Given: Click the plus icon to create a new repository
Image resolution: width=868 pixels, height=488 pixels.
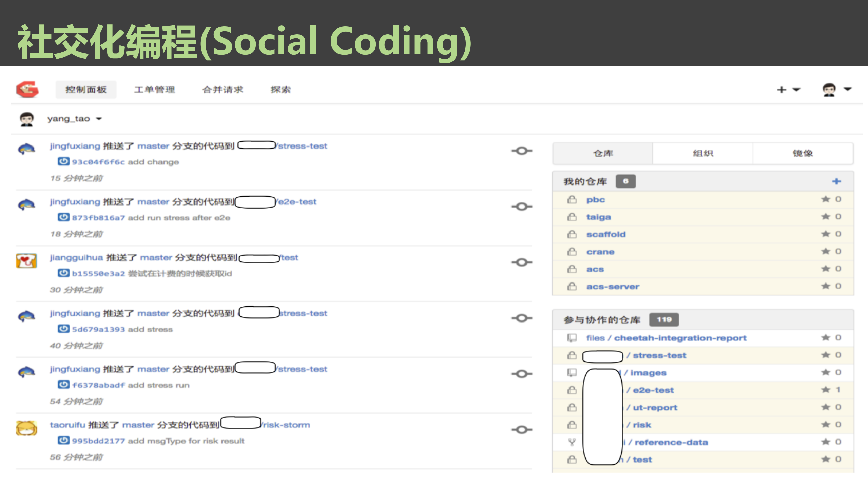Looking at the screenshot, I should [x=836, y=181].
